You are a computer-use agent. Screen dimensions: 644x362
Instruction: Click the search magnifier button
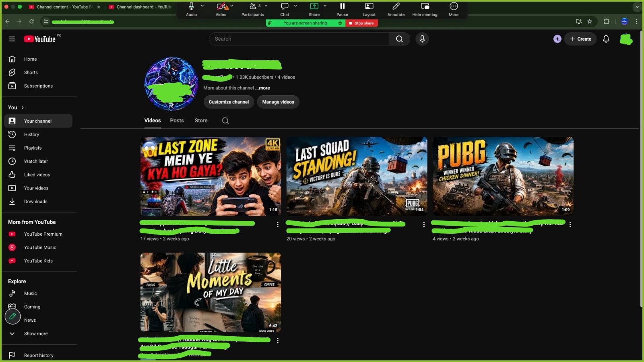(399, 39)
